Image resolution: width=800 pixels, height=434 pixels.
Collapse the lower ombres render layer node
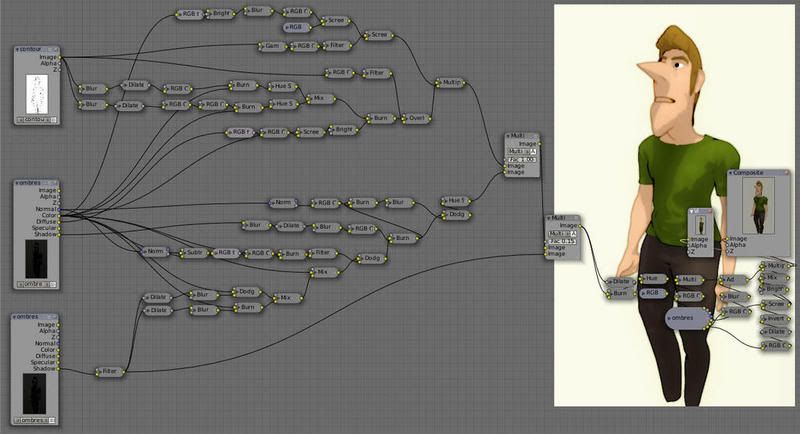[15, 317]
